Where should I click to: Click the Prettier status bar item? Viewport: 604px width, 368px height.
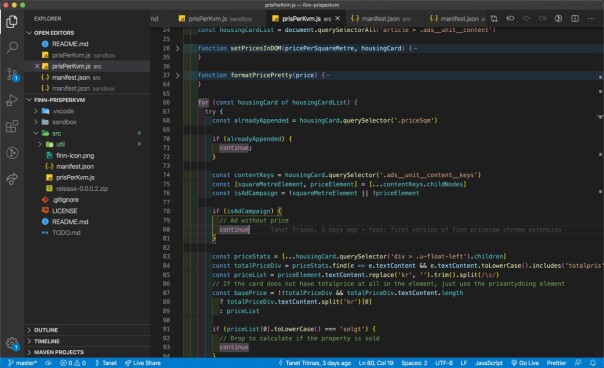pos(556,363)
